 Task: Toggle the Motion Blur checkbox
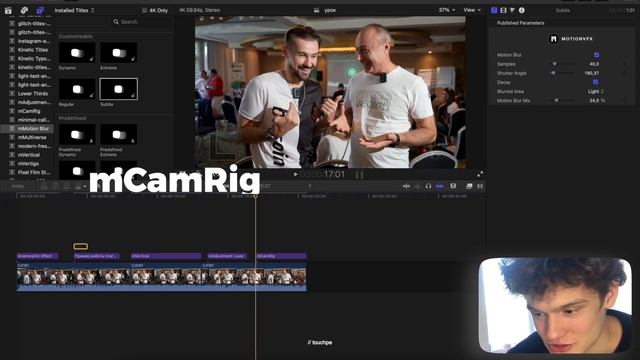pos(596,55)
